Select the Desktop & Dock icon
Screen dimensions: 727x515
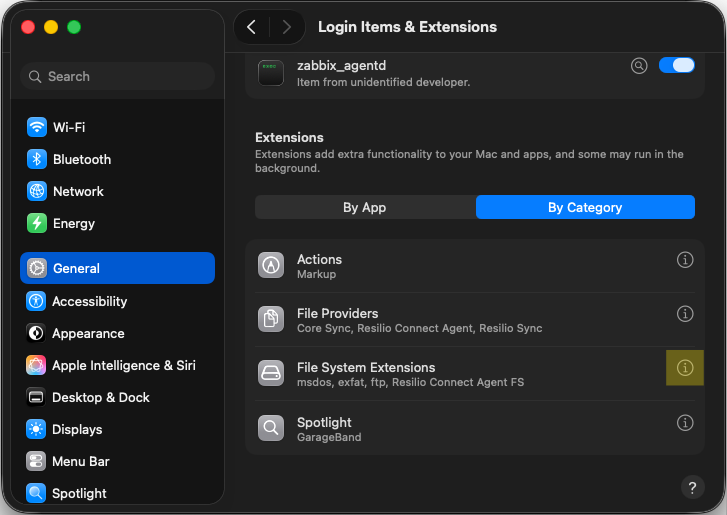tap(36, 397)
